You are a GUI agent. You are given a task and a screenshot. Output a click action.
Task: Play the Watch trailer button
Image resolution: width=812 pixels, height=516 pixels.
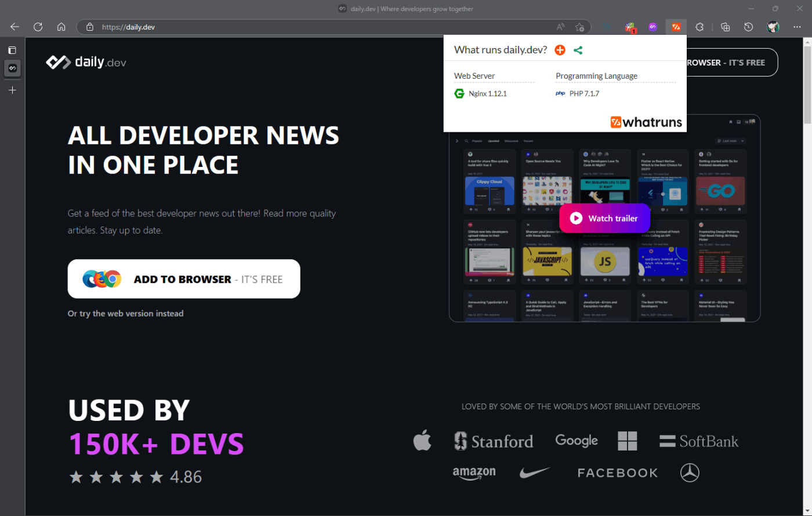pyautogui.click(x=604, y=218)
